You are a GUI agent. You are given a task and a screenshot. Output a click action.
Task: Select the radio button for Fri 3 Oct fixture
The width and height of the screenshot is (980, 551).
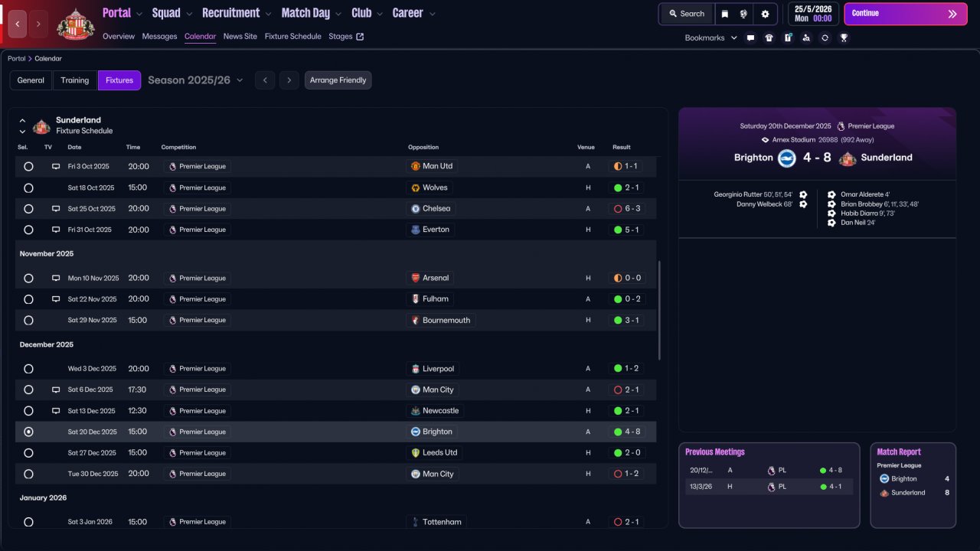[x=28, y=166]
